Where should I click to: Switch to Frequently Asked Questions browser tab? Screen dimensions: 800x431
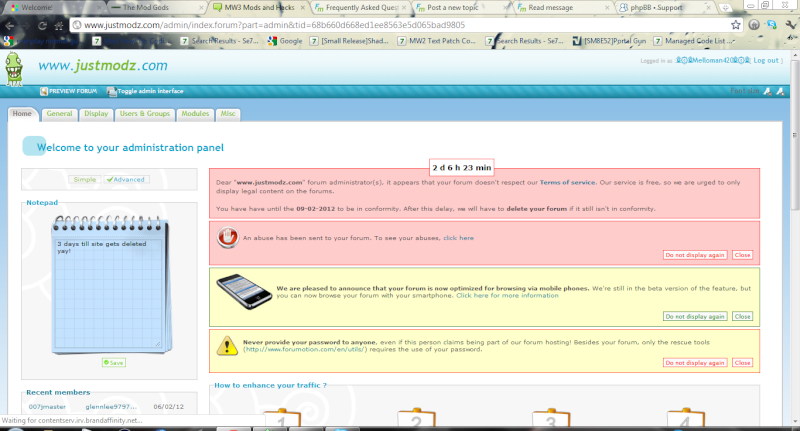361,8
